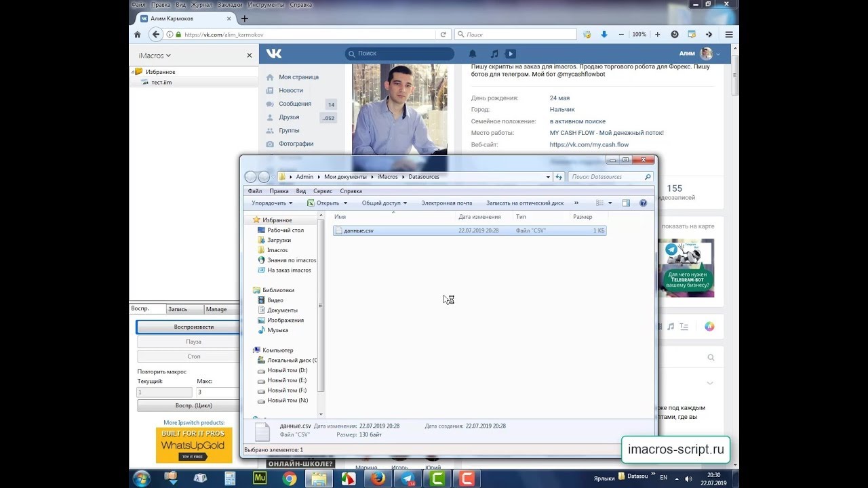This screenshot has width=868, height=488.
Task: Open the iMacros sidebar title dropdown
Action: pyautogui.click(x=155, y=56)
